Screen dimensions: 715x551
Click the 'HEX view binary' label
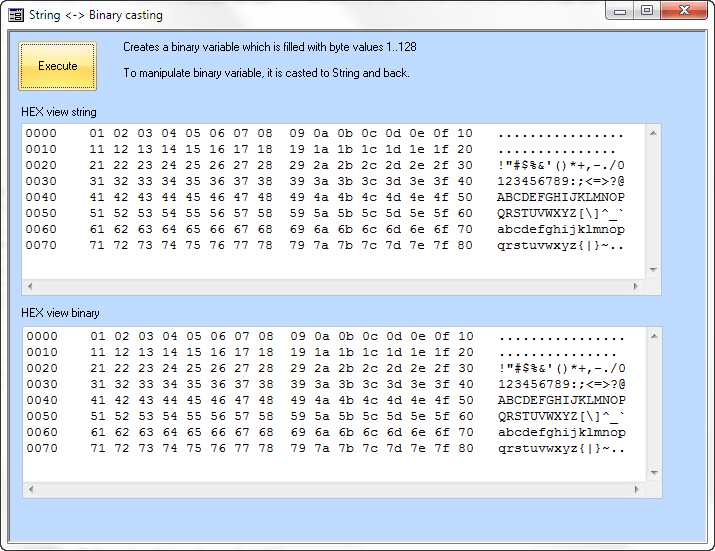tap(60, 313)
